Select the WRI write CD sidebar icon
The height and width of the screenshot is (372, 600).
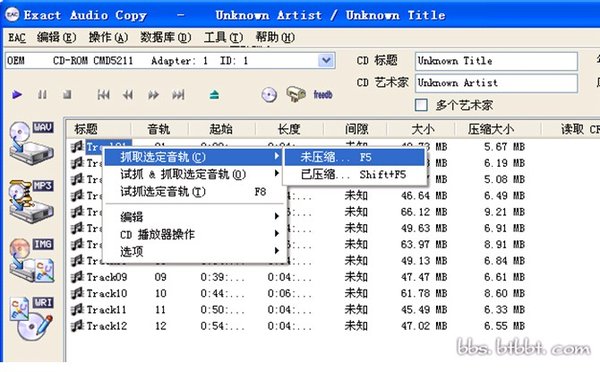tap(32, 318)
